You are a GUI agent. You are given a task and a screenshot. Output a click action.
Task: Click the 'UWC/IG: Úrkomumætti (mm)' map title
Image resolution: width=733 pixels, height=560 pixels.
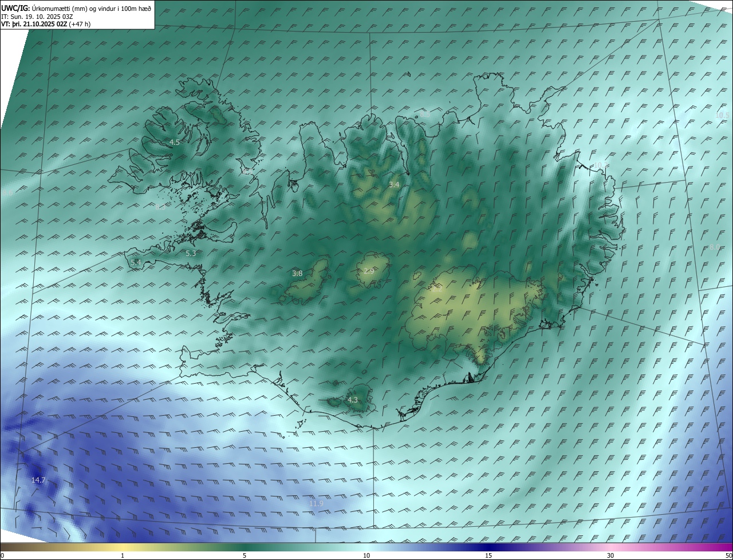point(76,8)
